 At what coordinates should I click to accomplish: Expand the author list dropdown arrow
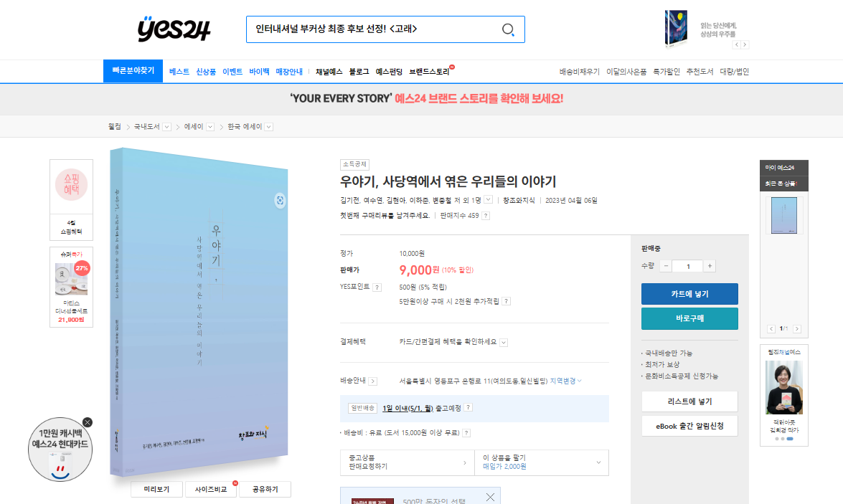(488, 199)
